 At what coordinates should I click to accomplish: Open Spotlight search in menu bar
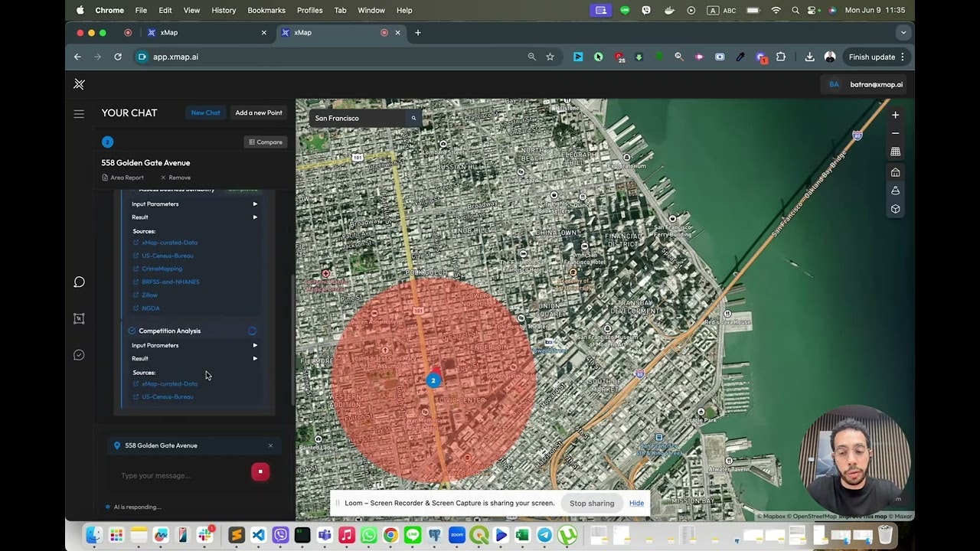[x=796, y=10]
